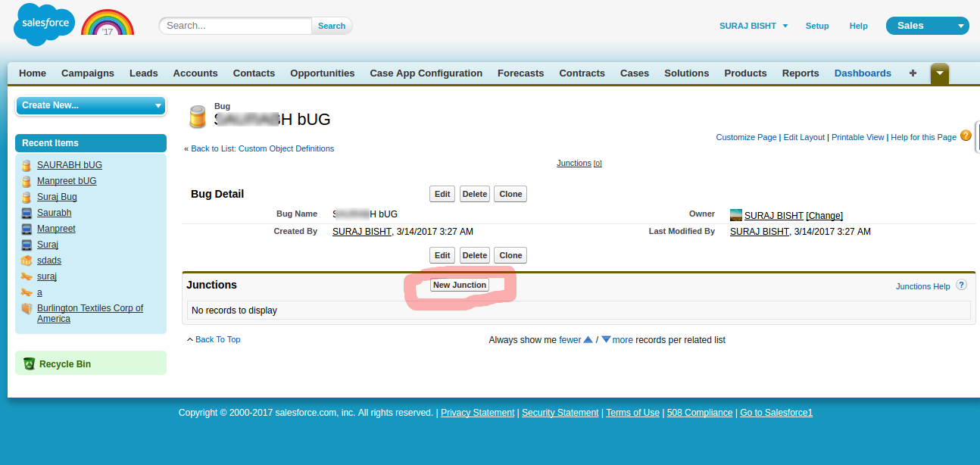Click the owner profile photo thumbnail
980x465 pixels.
[x=735, y=215]
